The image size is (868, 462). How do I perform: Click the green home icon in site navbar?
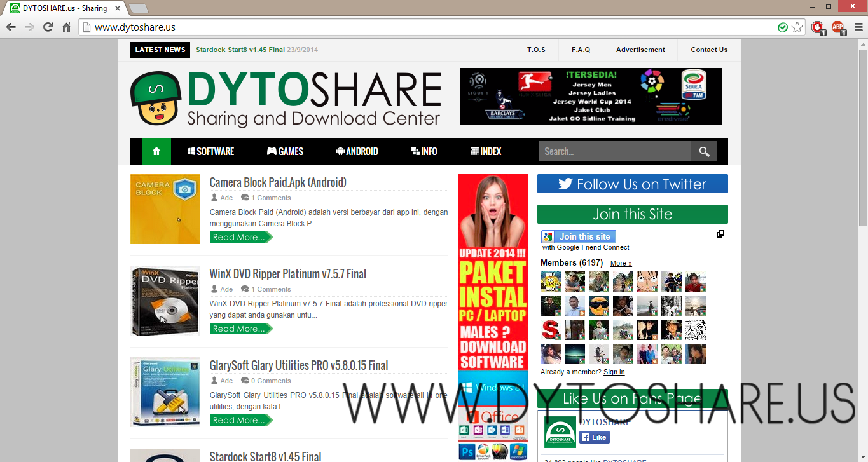(x=156, y=151)
